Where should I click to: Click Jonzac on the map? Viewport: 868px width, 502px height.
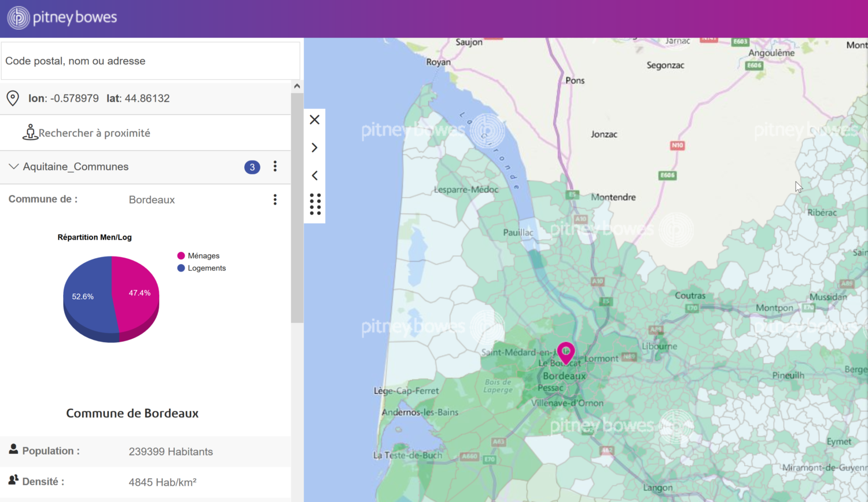click(604, 134)
